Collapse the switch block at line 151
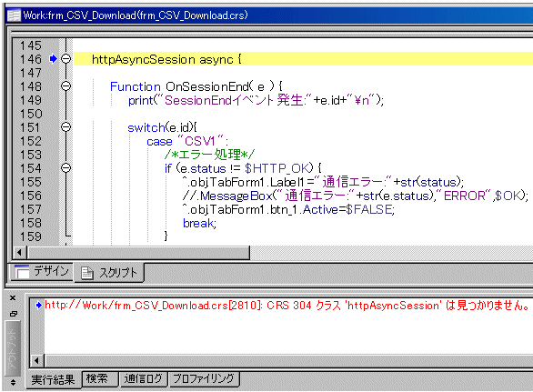The width and height of the screenshot is (533, 392). click(x=66, y=127)
